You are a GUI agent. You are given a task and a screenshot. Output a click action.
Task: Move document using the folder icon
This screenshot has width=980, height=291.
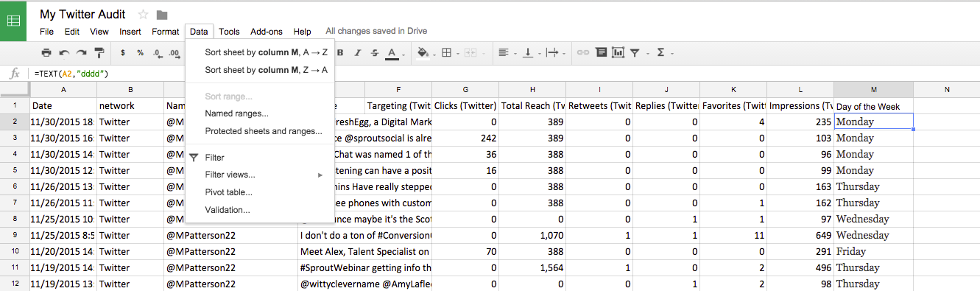pyautogui.click(x=162, y=15)
